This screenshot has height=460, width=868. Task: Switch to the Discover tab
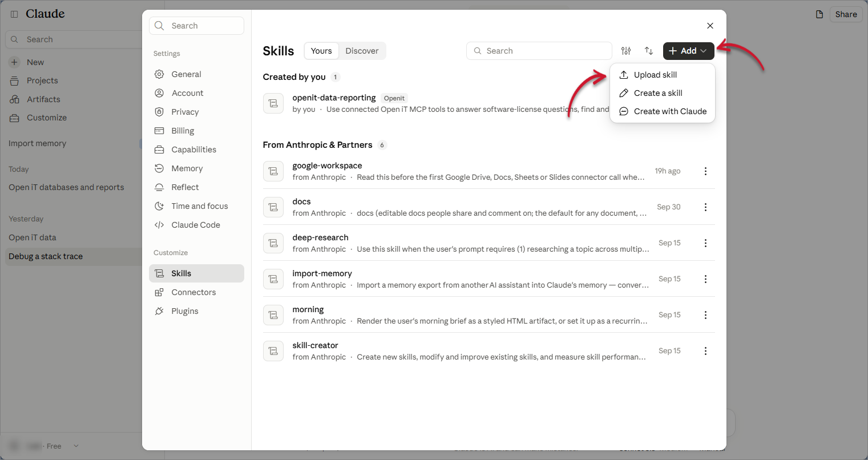[x=362, y=51]
